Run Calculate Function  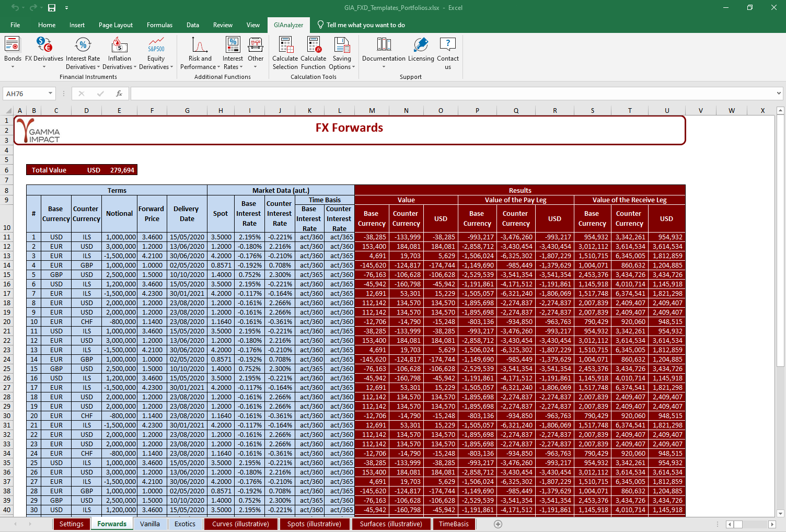(313, 52)
